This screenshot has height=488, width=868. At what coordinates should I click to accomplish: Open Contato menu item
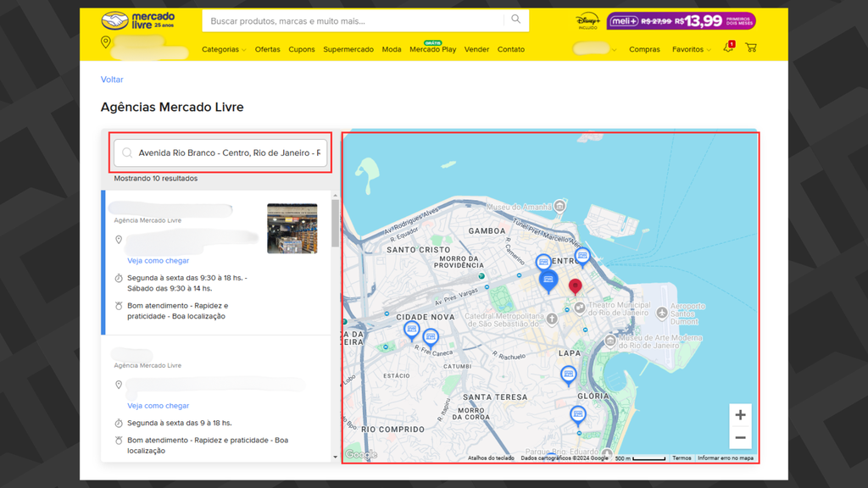tap(511, 49)
